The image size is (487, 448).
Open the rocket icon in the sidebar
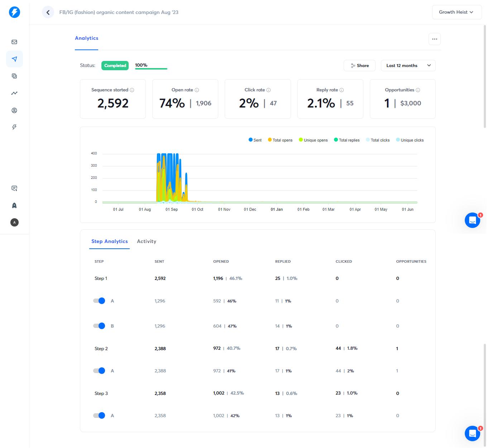(14, 205)
